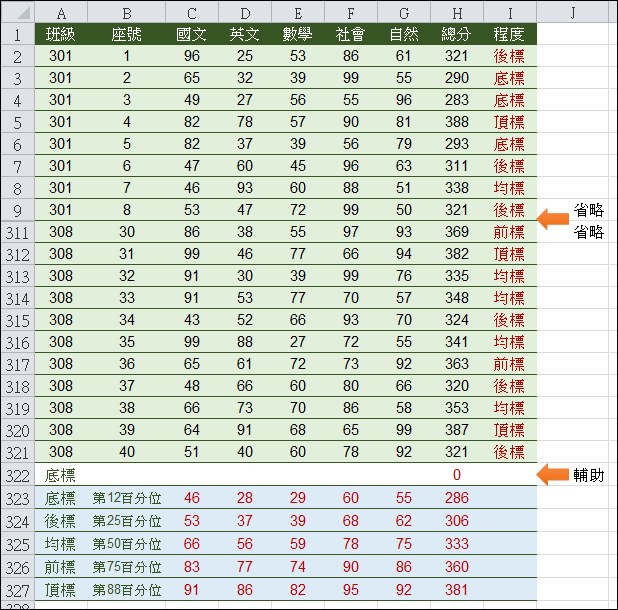Click 第88百分位 cell

[127, 590]
